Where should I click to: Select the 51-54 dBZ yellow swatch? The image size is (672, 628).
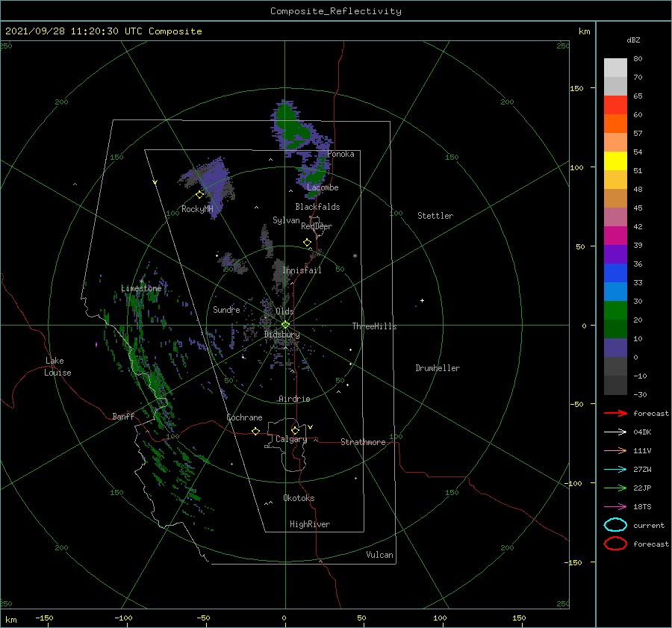615,161
